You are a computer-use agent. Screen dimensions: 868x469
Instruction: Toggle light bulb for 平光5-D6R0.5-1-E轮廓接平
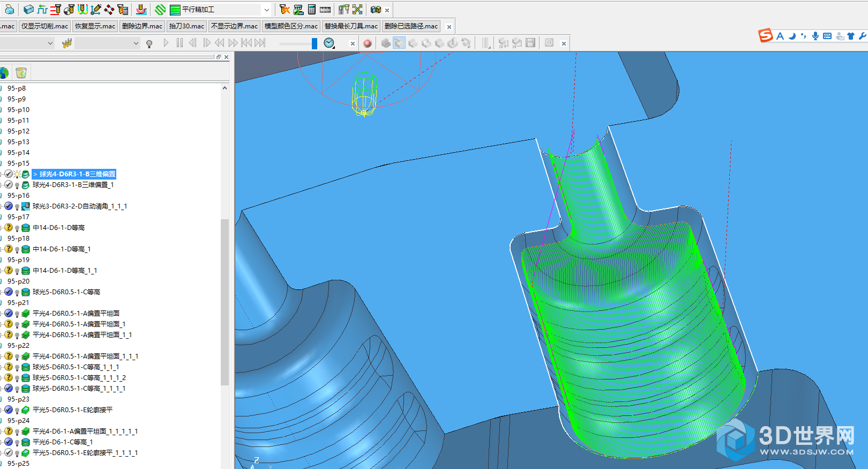click(17, 410)
